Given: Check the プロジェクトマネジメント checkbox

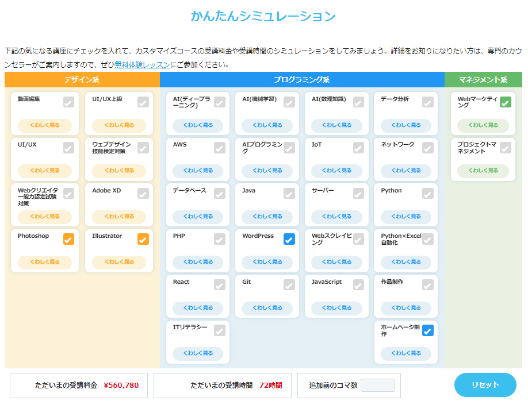Looking at the screenshot, I should point(506,148).
